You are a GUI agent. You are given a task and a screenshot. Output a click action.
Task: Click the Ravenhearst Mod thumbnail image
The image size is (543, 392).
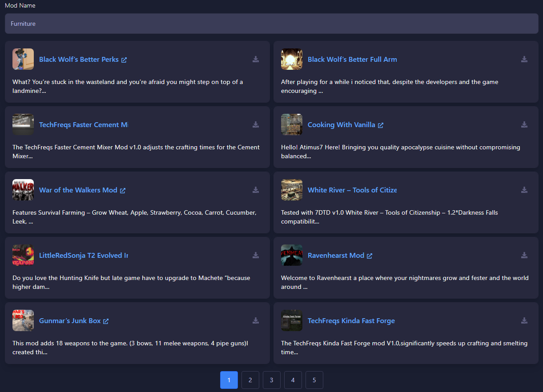tap(292, 255)
